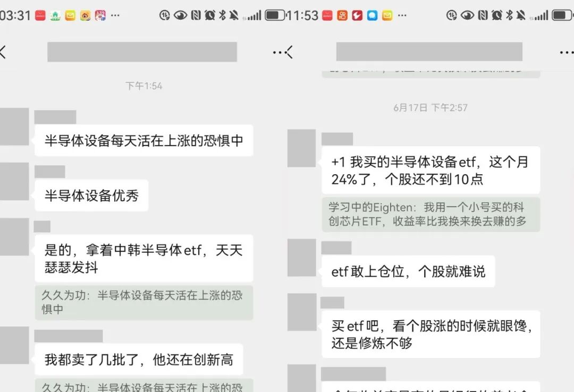Tap the back arrow in the right chat

[289, 52]
